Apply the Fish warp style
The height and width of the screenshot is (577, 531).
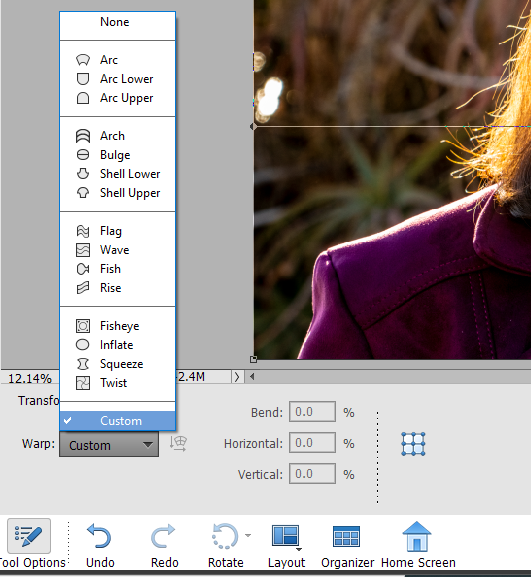coord(117,269)
